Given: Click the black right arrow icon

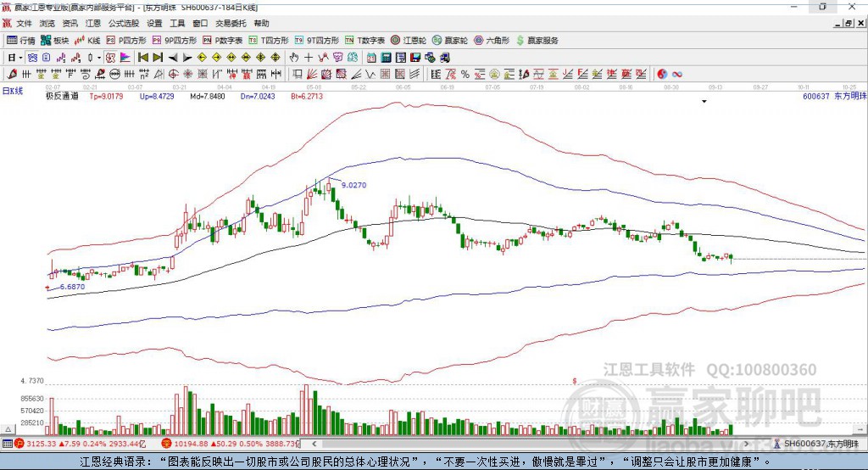Looking at the screenshot, I should click(x=187, y=58).
